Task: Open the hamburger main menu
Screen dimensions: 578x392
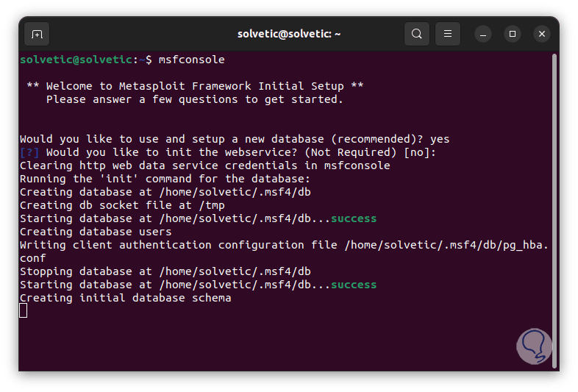Action: tap(448, 34)
